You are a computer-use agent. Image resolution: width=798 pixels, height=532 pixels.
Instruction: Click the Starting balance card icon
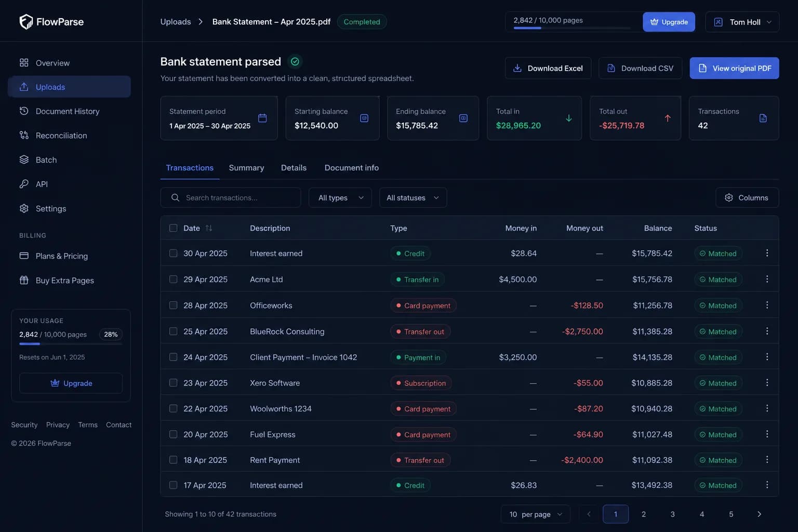click(x=364, y=118)
